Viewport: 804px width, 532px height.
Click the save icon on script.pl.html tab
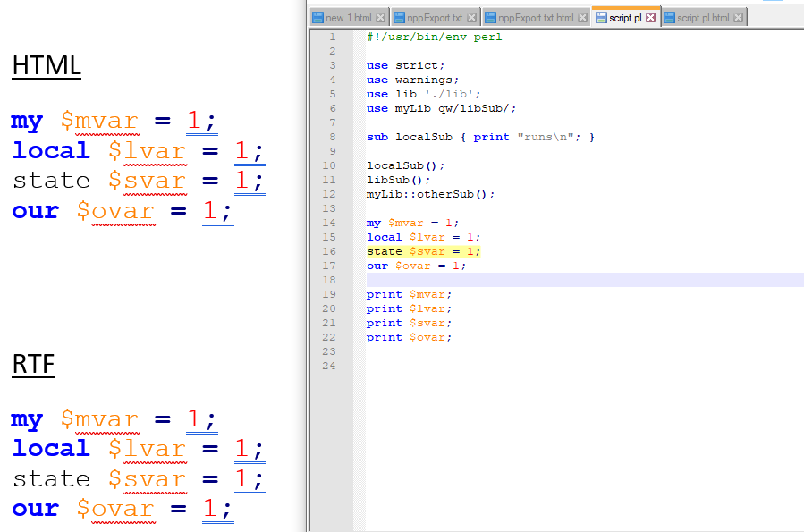pyautogui.click(x=669, y=17)
